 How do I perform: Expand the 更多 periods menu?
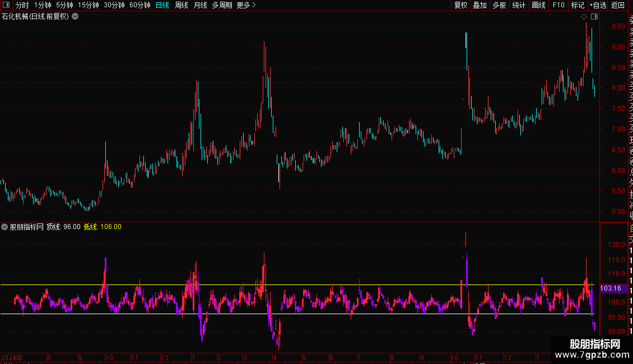coord(246,5)
